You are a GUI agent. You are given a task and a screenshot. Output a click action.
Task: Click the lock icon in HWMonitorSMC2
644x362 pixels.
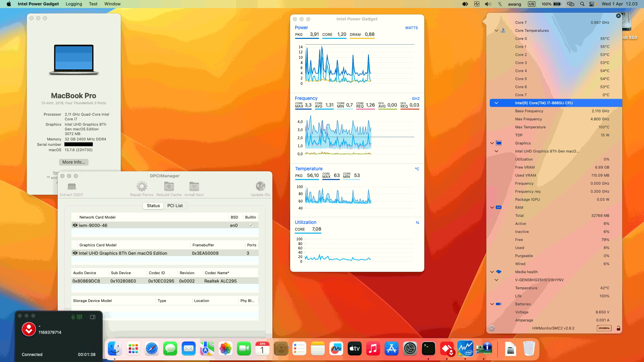click(618, 328)
